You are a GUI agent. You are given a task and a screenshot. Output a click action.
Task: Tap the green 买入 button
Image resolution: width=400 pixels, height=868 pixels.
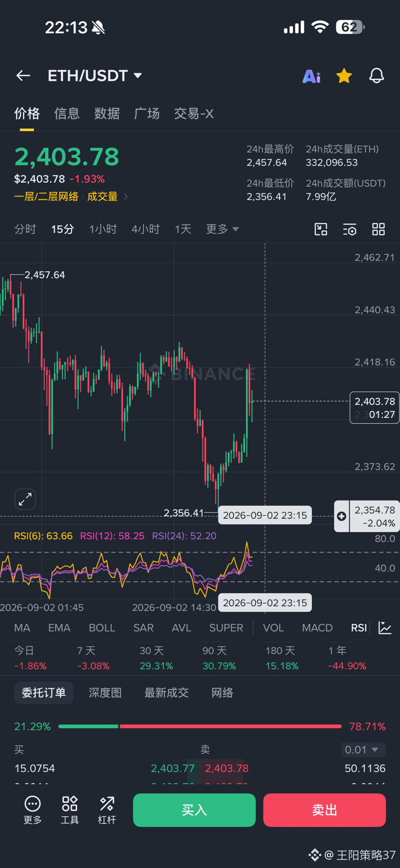click(194, 810)
